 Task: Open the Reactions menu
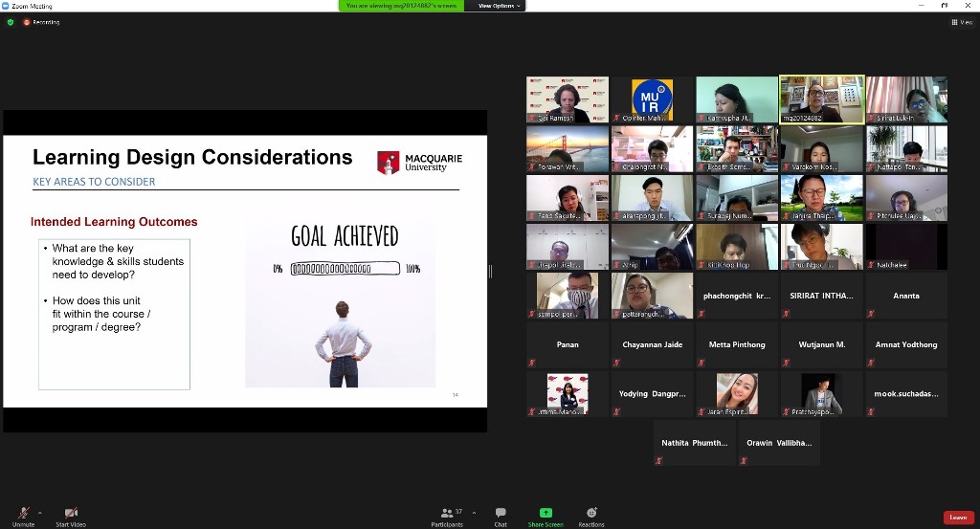(590, 516)
